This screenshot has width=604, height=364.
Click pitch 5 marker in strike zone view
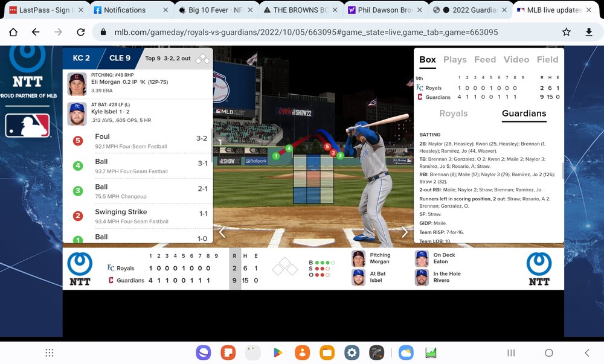click(327, 146)
